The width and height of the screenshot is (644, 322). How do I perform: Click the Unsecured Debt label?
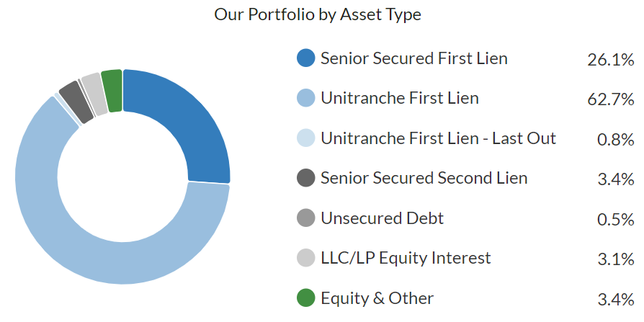click(382, 218)
